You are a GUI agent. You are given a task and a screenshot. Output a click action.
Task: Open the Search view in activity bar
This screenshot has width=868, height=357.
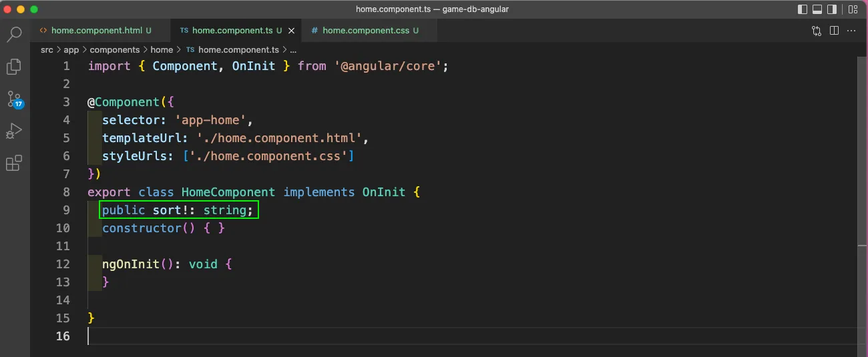tap(14, 34)
